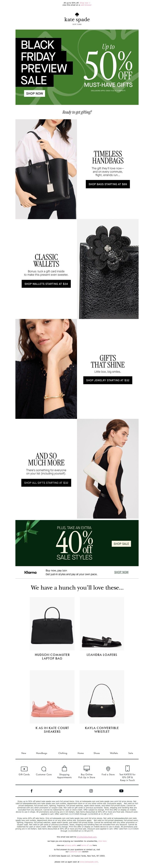Open the YouTube icon link
The height and width of the screenshot is (868, 154).
121,791
